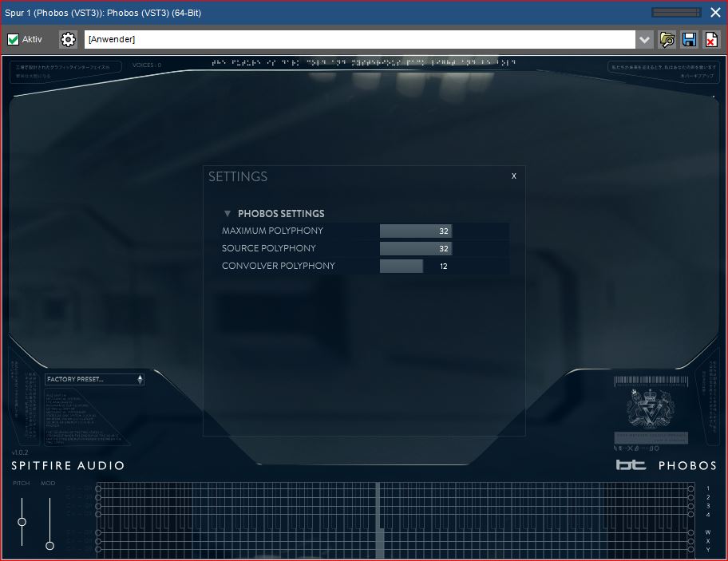Open the preset list dropdown arrow
The width and height of the screenshot is (728, 561).
pyautogui.click(x=644, y=39)
